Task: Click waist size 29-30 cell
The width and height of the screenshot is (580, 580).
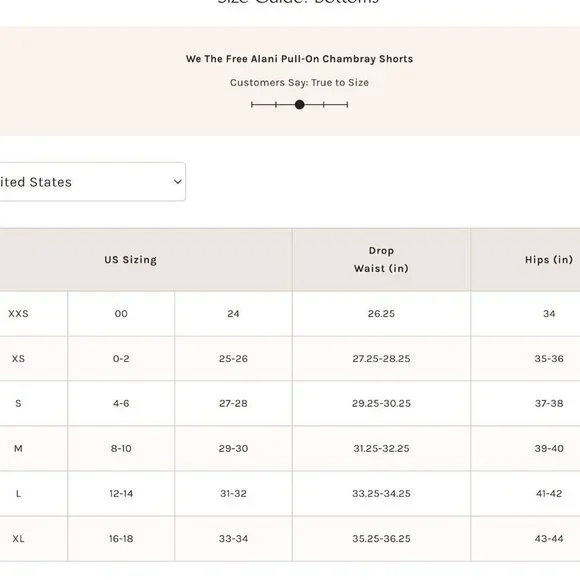Action: point(233,448)
